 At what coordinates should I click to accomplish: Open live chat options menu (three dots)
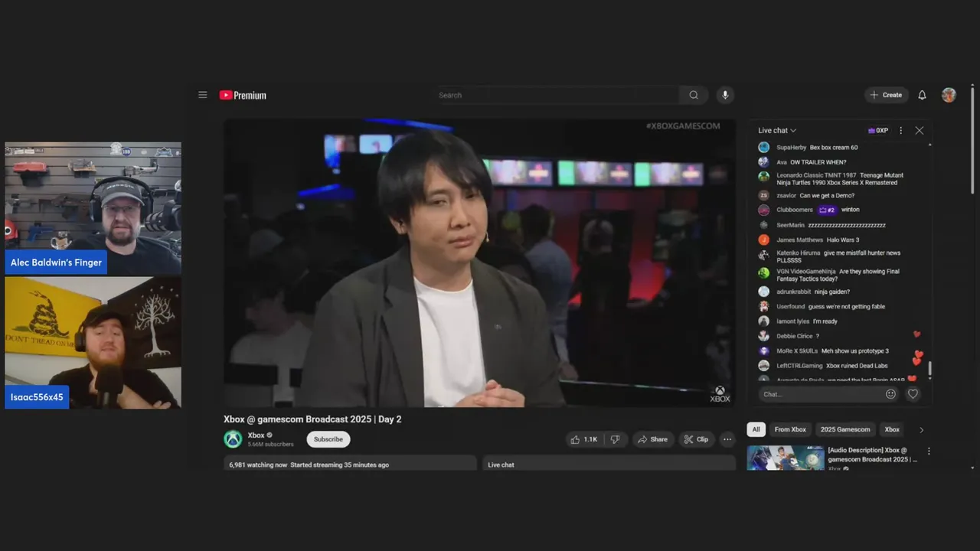pos(900,130)
